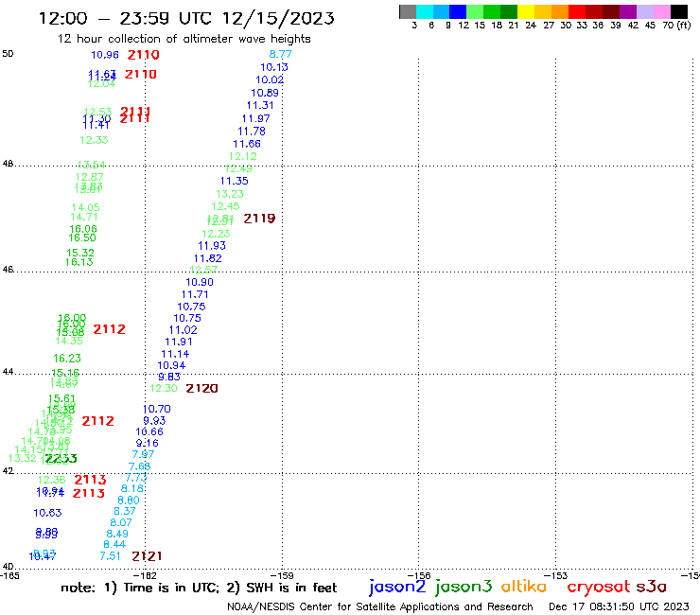
Task: Click the 2121 time stamp label
Action: tap(147, 556)
